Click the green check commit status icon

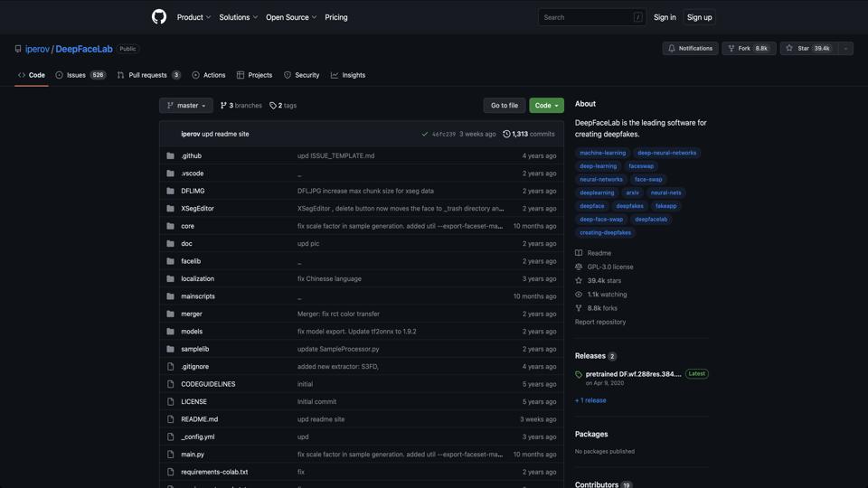[425, 134]
